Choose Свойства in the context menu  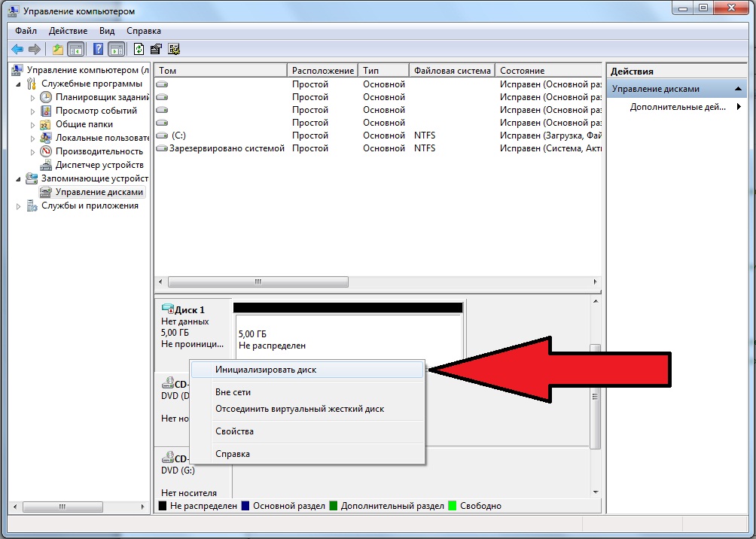click(307, 431)
